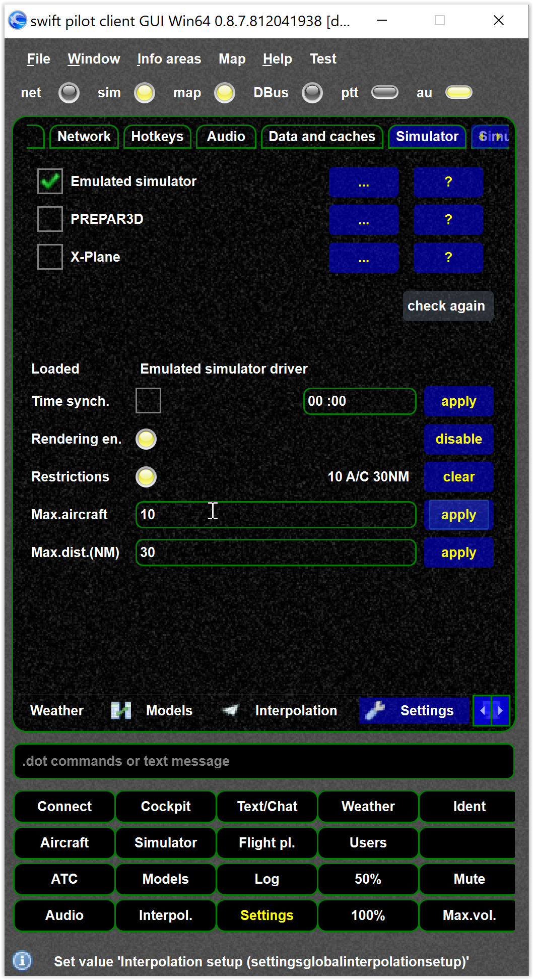Focus the dot commands text message field

tap(264, 761)
